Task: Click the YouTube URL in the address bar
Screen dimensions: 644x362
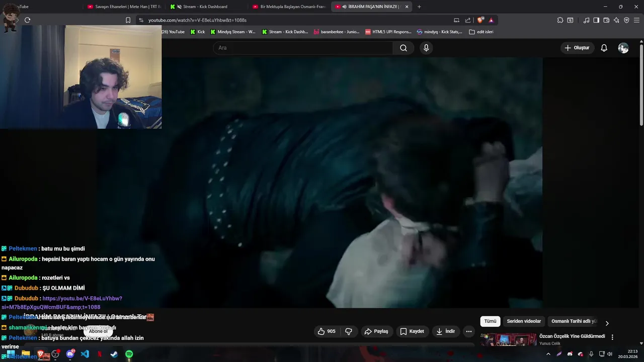Action: 197,20
